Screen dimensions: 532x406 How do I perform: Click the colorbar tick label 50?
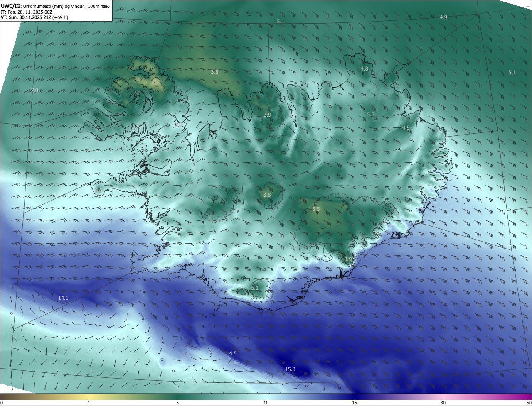tap(529, 403)
